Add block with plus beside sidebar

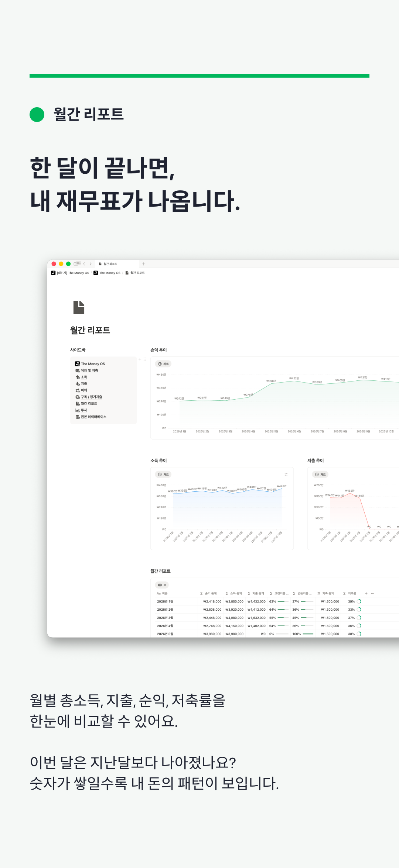(140, 359)
